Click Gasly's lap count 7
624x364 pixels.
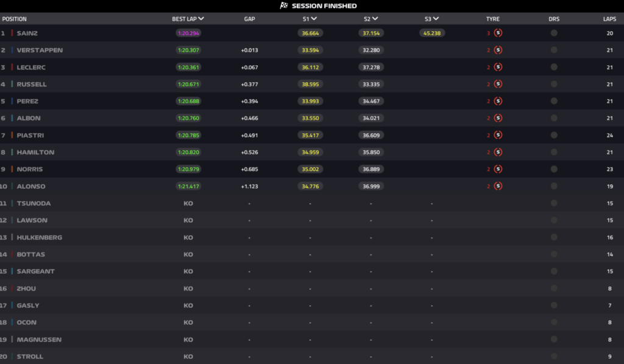pos(609,305)
